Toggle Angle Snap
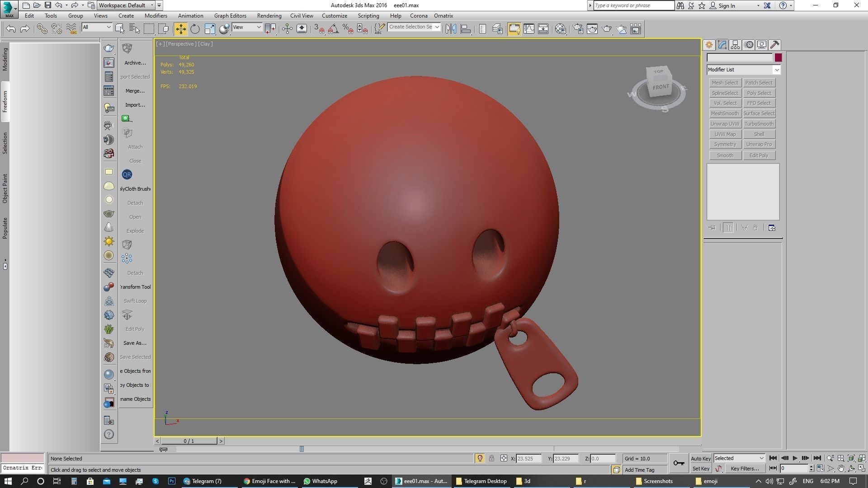This screenshot has width=868, height=488. click(x=333, y=29)
